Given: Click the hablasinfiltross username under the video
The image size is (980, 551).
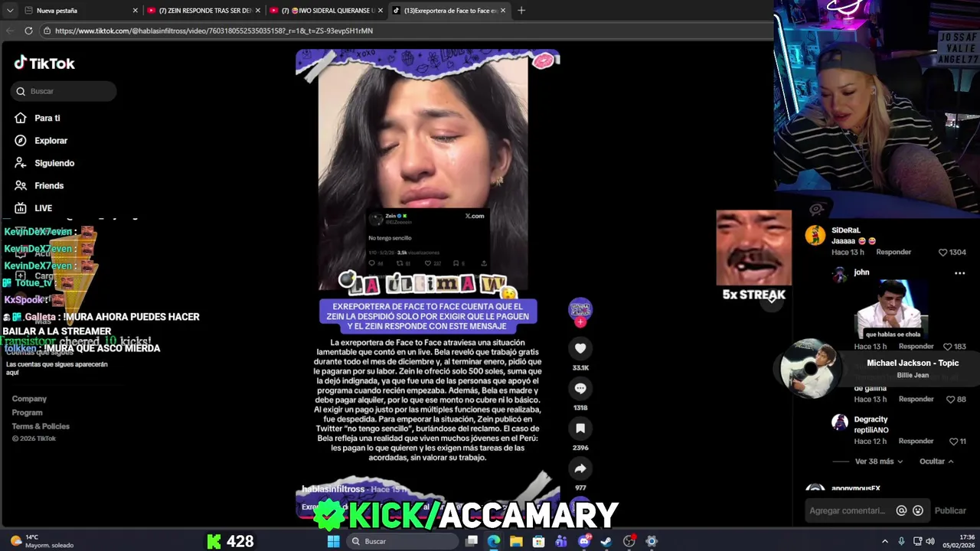Looking at the screenshot, I should 333,489.
